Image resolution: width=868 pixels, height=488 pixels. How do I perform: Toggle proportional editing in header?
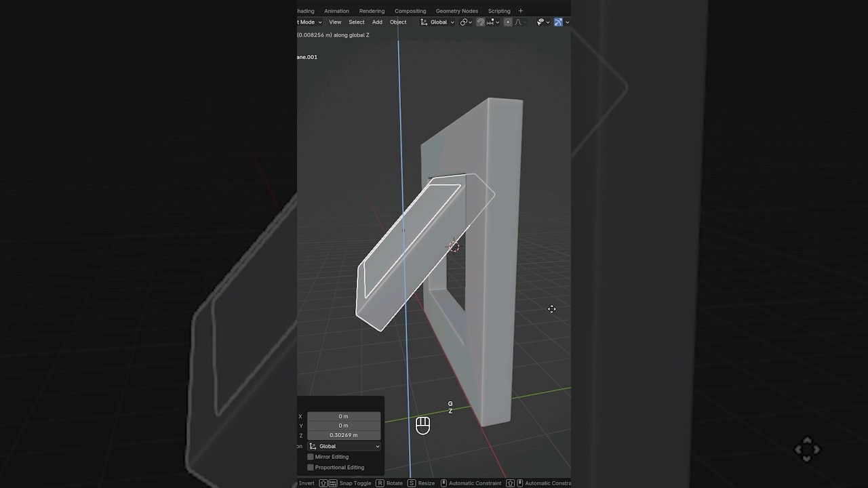pos(508,22)
